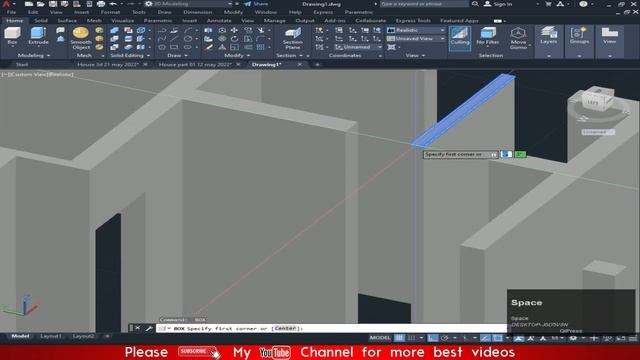Click the Smooth Object mesh tool

(80, 38)
